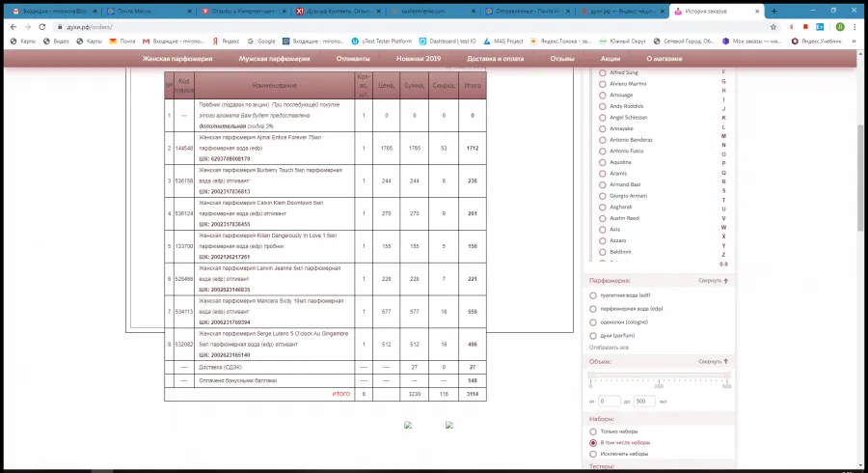Click the Kilian Dangerously In Love product name
868x473 pixels.
(267, 241)
